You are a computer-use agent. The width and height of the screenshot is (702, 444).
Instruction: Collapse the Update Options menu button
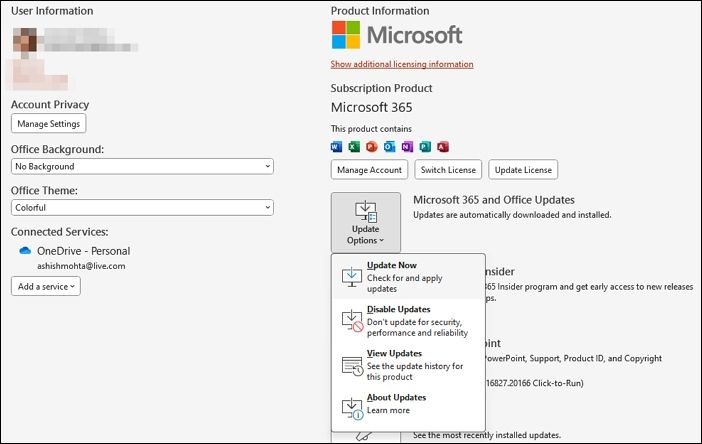click(365, 222)
